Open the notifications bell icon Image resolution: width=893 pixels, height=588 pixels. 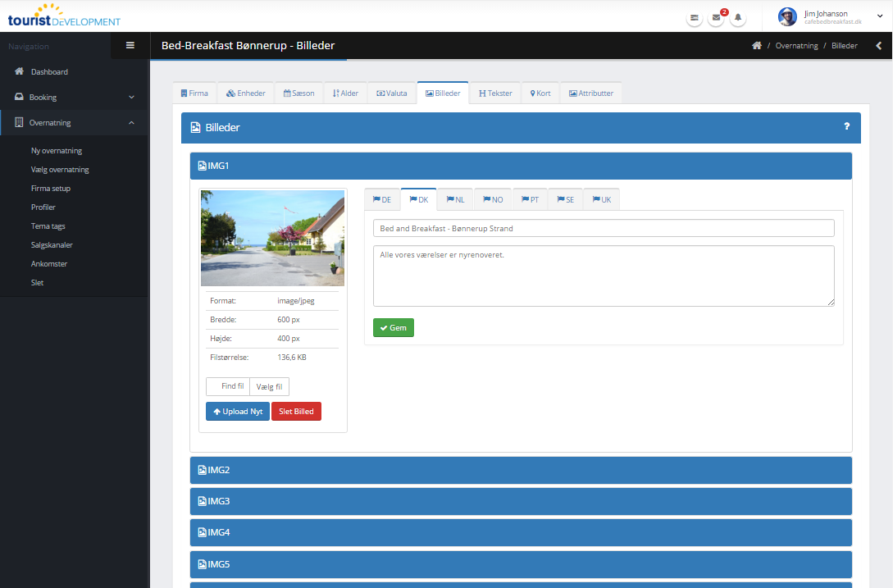738,17
